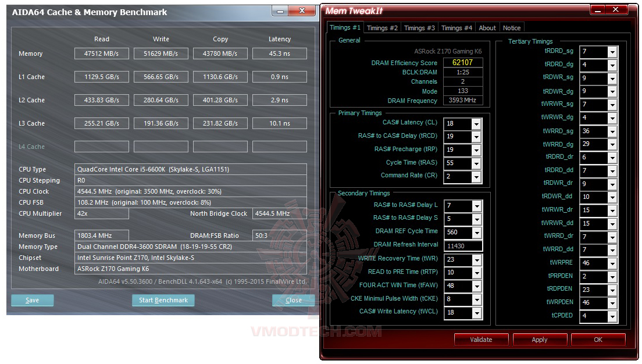Open tWRRD_dr dropdown arrow
This screenshot has width=642, height=364.
click(x=612, y=237)
